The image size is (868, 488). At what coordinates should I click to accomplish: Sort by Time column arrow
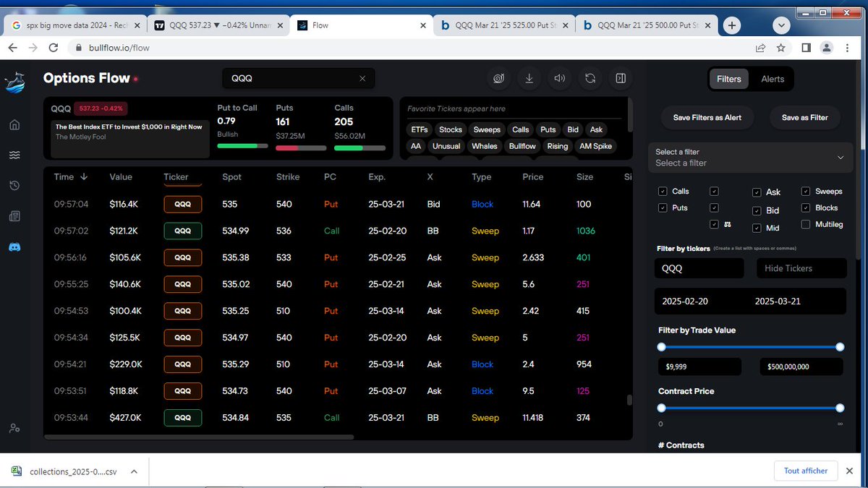pyautogui.click(x=84, y=176)
